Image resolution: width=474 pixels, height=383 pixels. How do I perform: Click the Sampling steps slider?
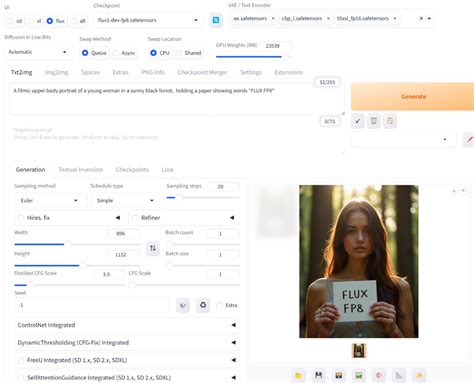point(203,198)
